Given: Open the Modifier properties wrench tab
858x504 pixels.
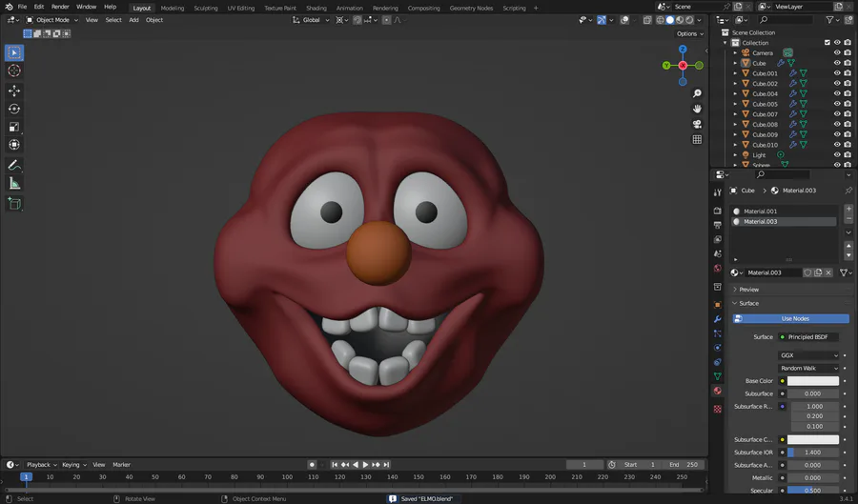Looking at the screenshot, I should pyautogui.click(x=718, y=319).
